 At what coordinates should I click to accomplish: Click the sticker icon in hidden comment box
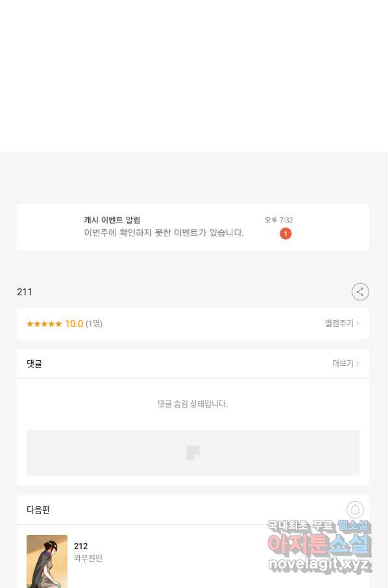(193, 452)
